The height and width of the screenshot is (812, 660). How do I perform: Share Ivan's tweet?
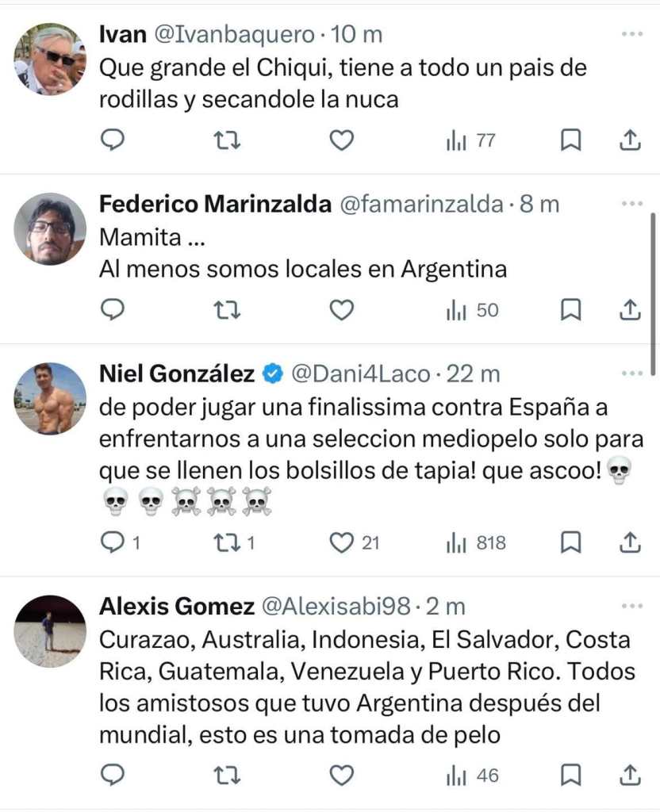click(x=629, y=140)
